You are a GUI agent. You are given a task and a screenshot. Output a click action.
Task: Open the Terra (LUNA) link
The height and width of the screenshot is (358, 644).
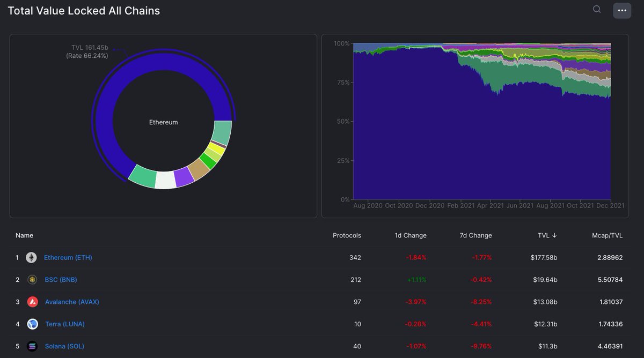point(65,324)
